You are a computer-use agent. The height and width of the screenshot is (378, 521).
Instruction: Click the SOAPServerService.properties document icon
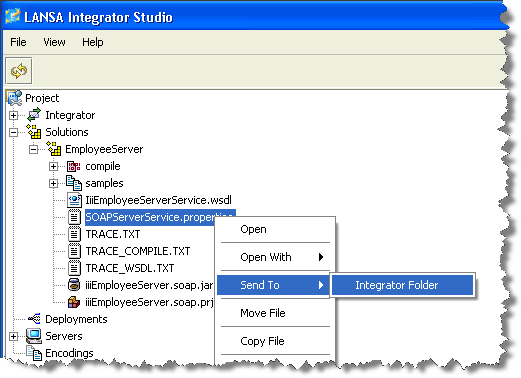tap(74, 217)
